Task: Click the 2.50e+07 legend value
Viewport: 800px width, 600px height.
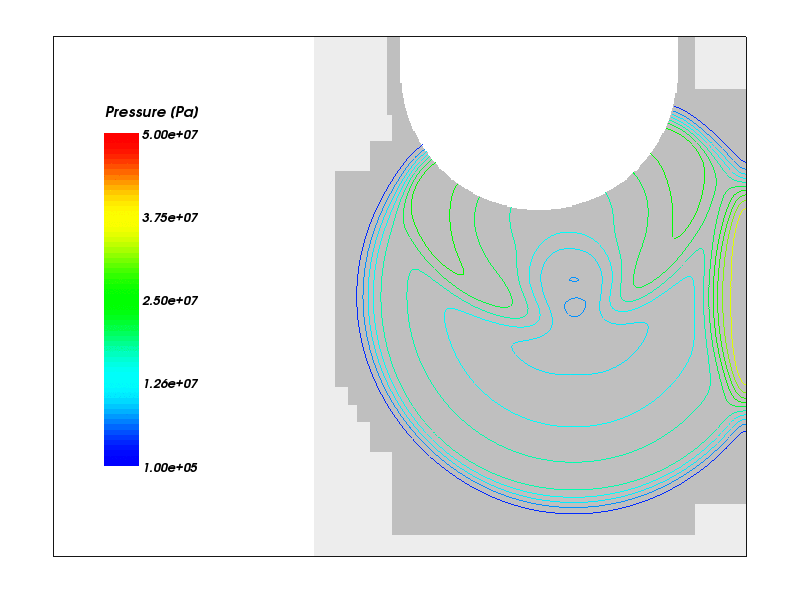Action: 169,301
